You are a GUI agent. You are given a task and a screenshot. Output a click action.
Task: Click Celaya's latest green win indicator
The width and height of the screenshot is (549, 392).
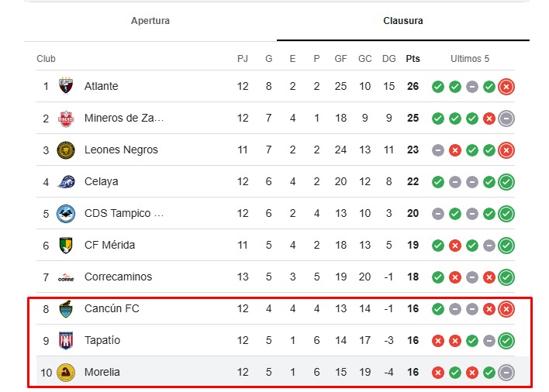(x=506, y=181)
